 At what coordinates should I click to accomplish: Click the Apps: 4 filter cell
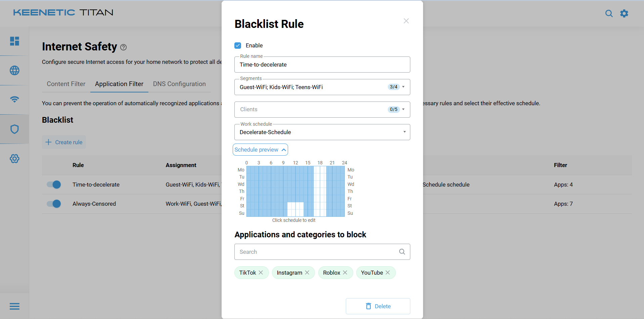click(x=563, y=185)
